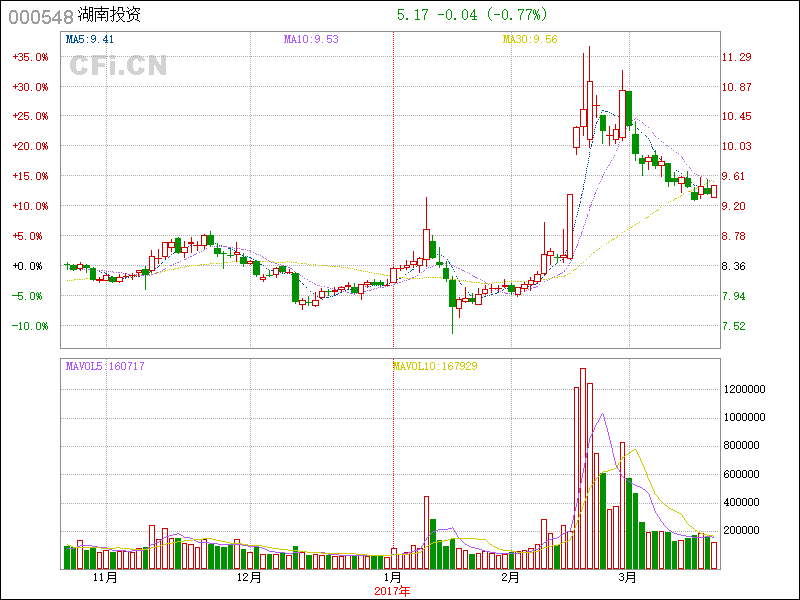The width and height of the screenshot is (800, 600).
Task: Click the 11.29 price axis label
Action: pos(738,57)
